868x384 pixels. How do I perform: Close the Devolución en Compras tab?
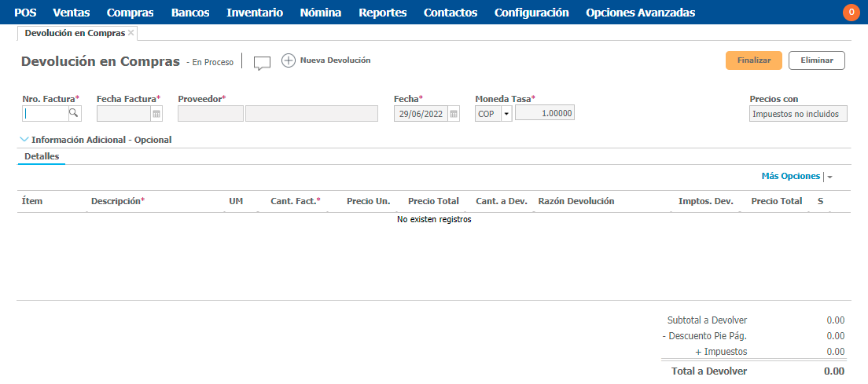point(131,33)
